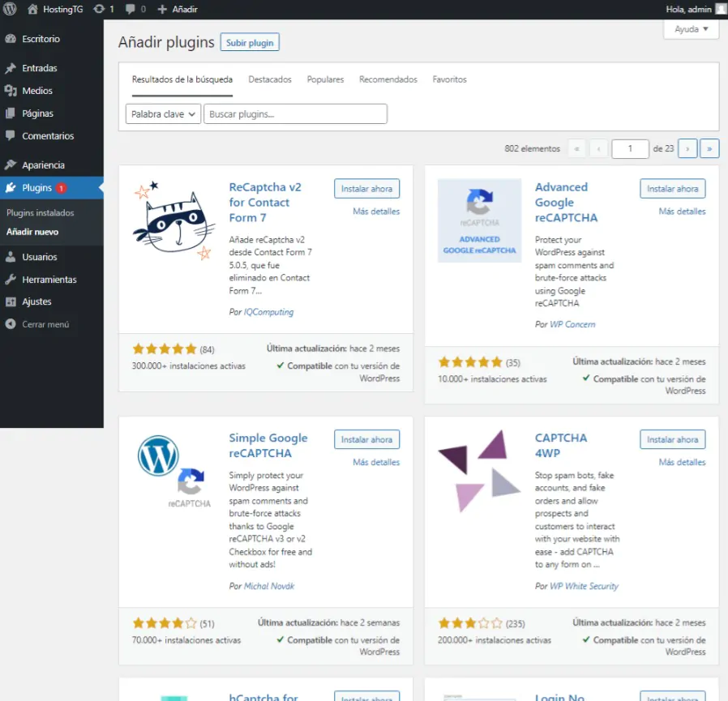This screenshot has width=728, height=701.
Task: Select Añadir nuevo submenu item
Action: pyautogui.click(x=32, y=232)
